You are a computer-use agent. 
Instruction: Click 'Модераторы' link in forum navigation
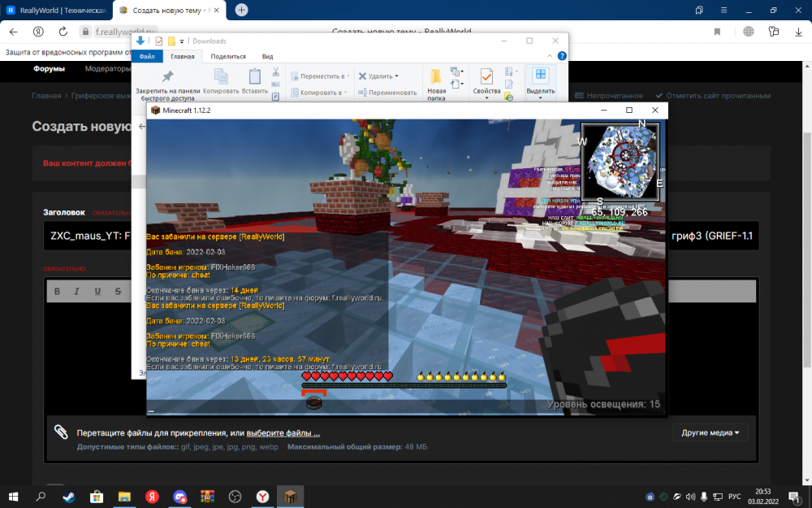coord(108,68)
